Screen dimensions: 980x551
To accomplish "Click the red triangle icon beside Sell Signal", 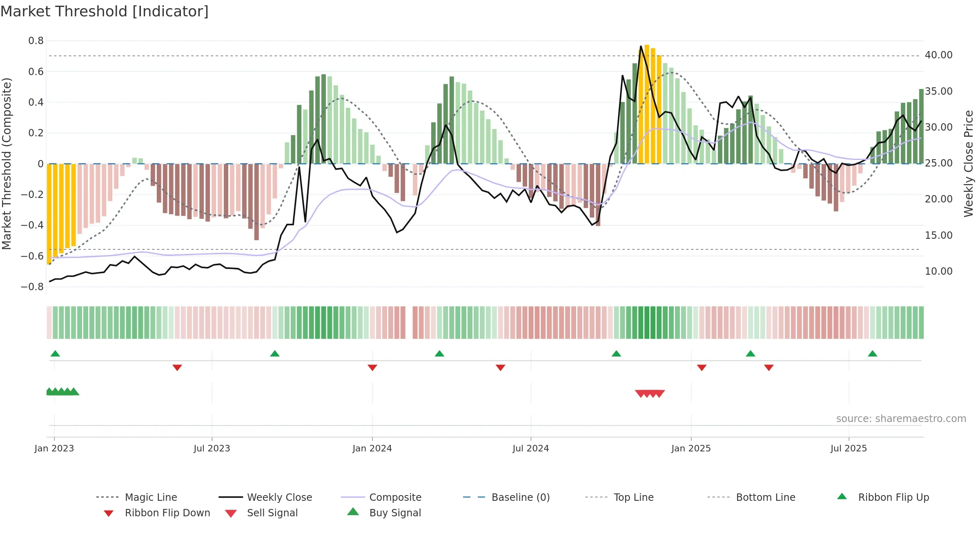I will pos(231,513).
